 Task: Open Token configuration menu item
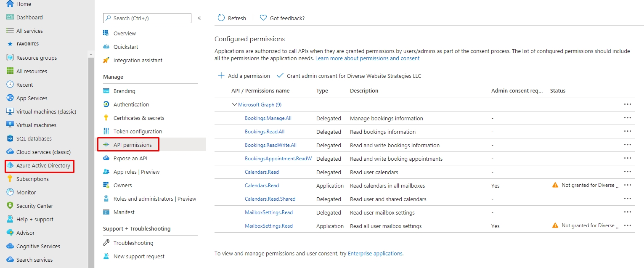138,131
